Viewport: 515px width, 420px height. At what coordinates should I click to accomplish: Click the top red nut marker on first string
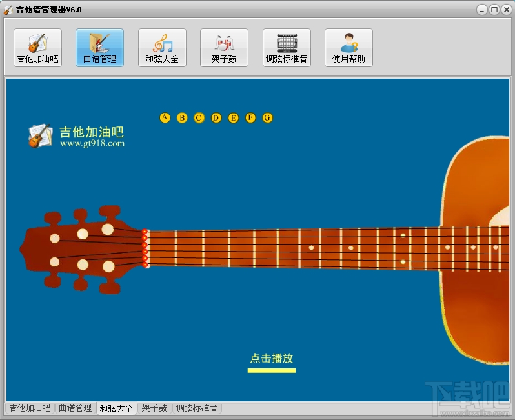click(145, 232)
